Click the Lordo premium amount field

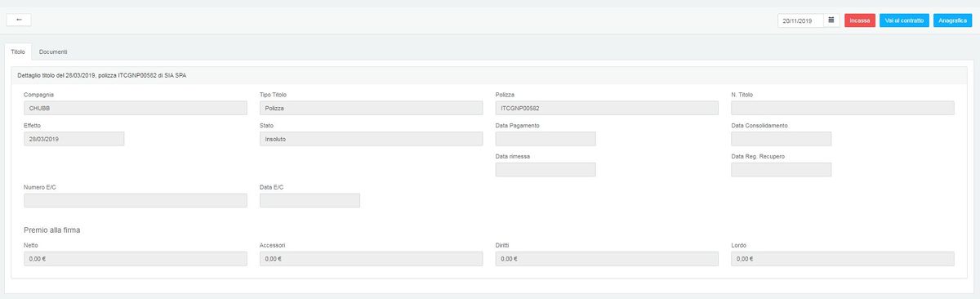843,259
